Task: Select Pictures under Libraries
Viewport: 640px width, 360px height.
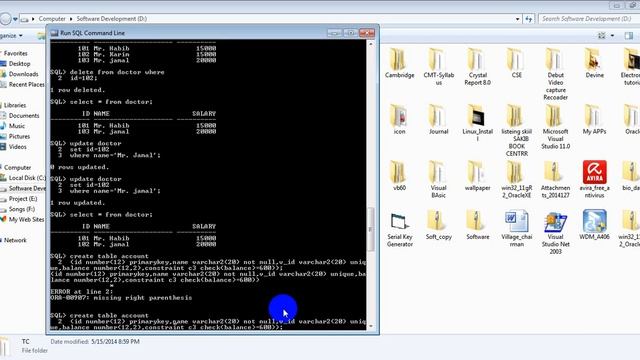Action: [19, 136]
